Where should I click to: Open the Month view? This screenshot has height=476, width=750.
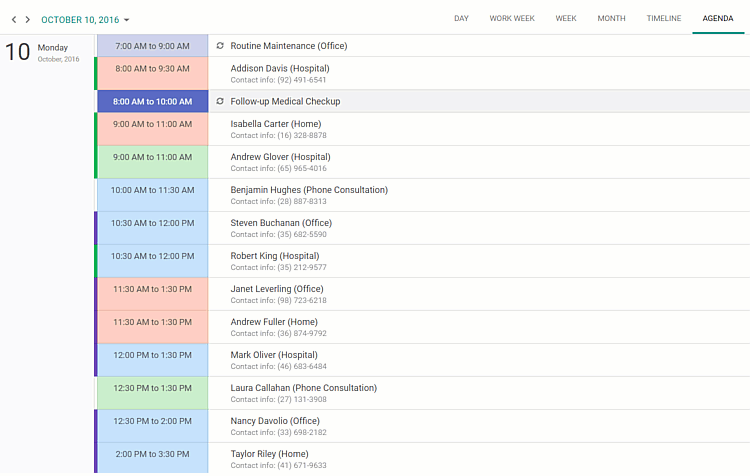pos(611,18)
